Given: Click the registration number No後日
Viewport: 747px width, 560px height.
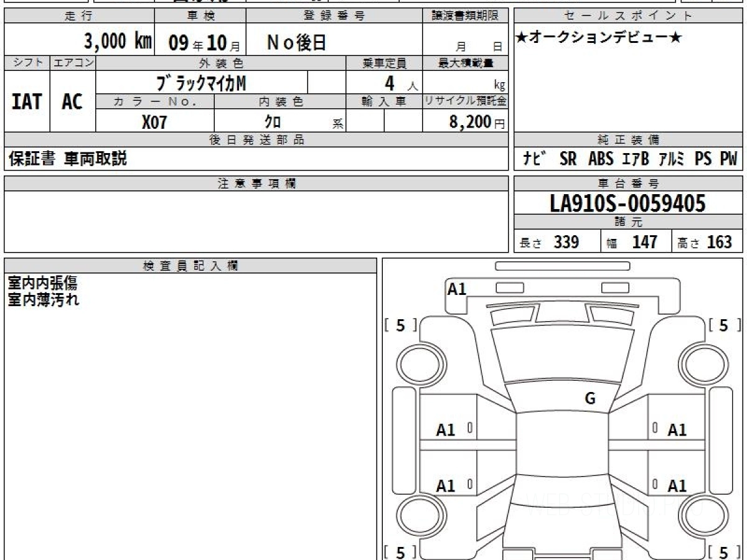Looking at the screenshot, I should pyautogui.click(x=296, y=42).
